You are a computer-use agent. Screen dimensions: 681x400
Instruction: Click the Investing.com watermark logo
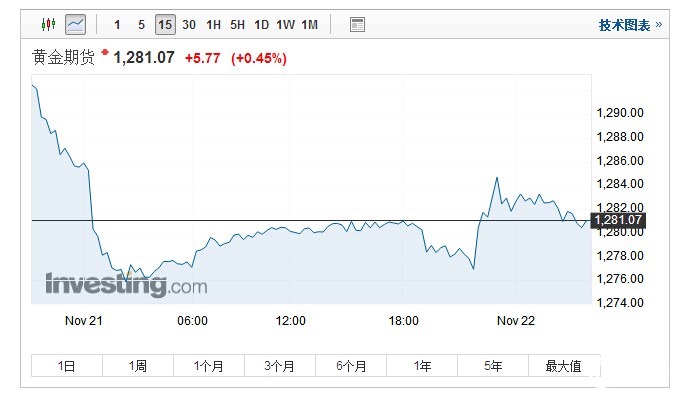pyautogui.click(x=125, y=285)
